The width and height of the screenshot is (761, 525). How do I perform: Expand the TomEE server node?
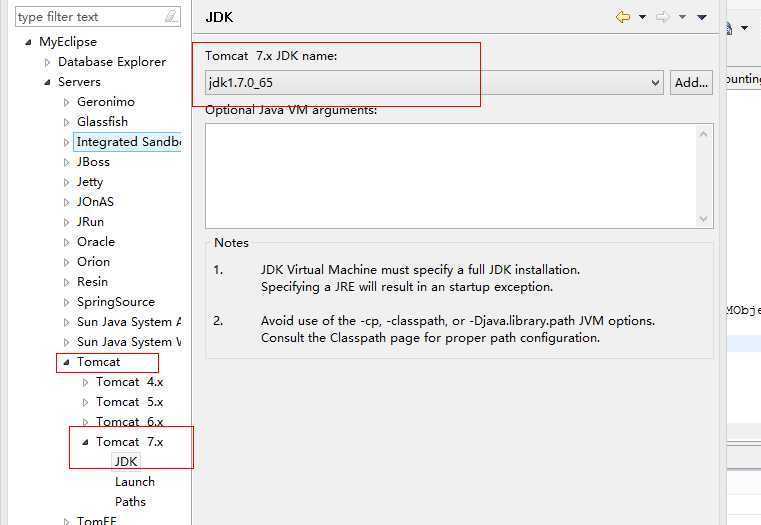66,521
